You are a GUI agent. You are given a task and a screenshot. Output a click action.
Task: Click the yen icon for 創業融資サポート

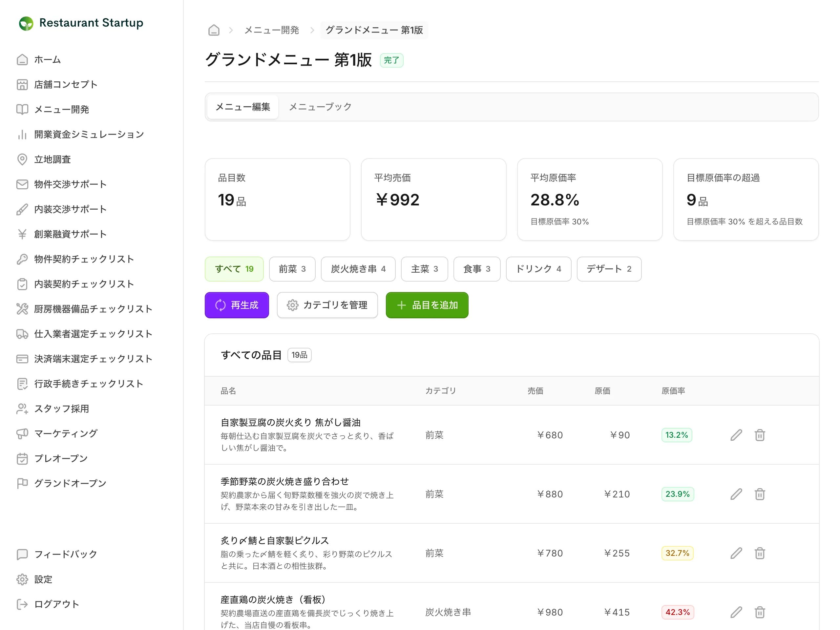point(22,234)
